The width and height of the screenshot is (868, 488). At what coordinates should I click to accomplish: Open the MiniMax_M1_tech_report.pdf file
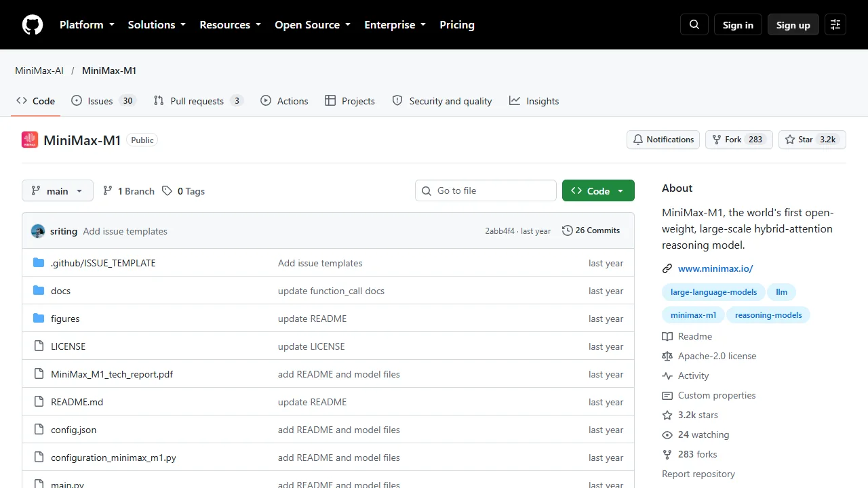click(x=112, y=374)
